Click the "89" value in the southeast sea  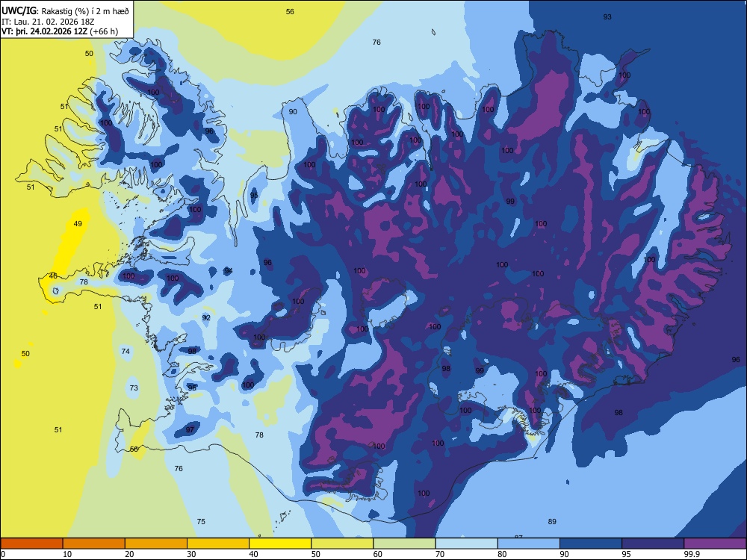pyautogui.click(x=552, y=521)
